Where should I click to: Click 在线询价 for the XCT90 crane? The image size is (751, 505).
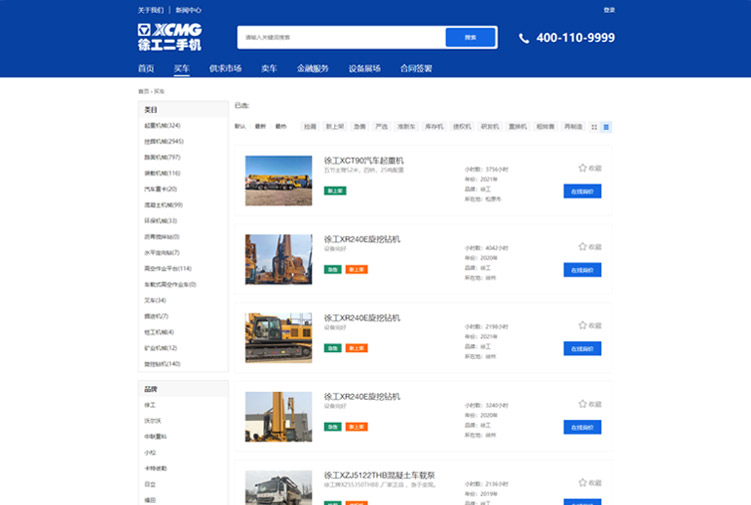coord(582,191)
